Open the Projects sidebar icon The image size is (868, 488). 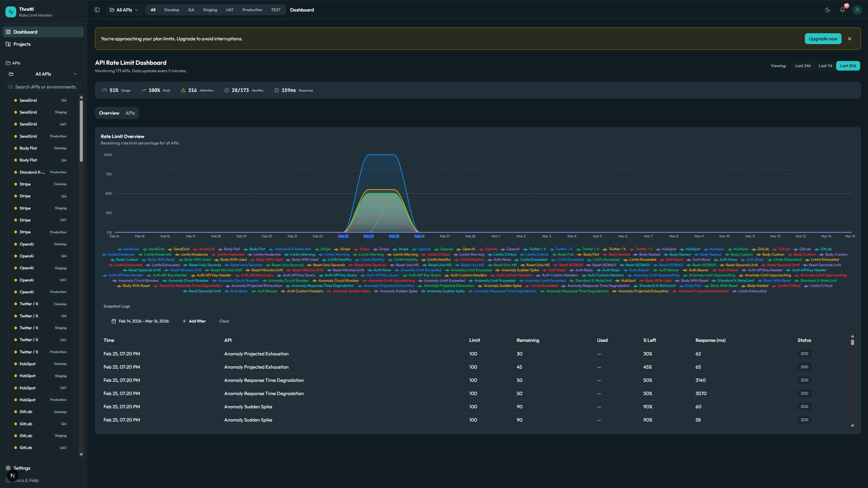coord(8,44)
